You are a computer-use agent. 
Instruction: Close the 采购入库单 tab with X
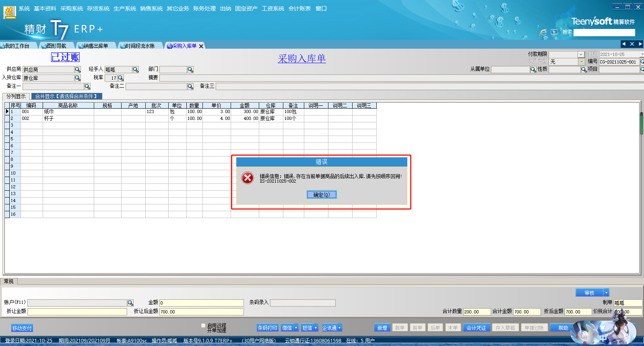201,46
